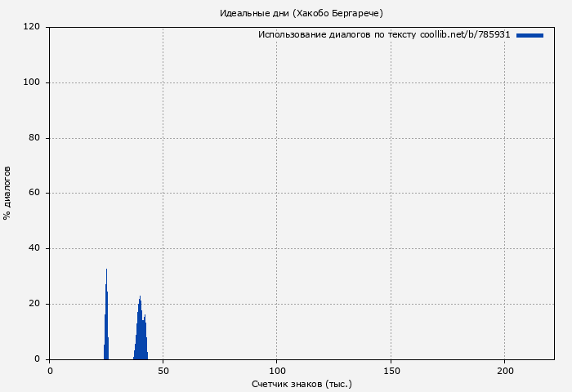Click the 40 tick on y-axis
This screenshot has height=392, width=572.
(35, 248)
